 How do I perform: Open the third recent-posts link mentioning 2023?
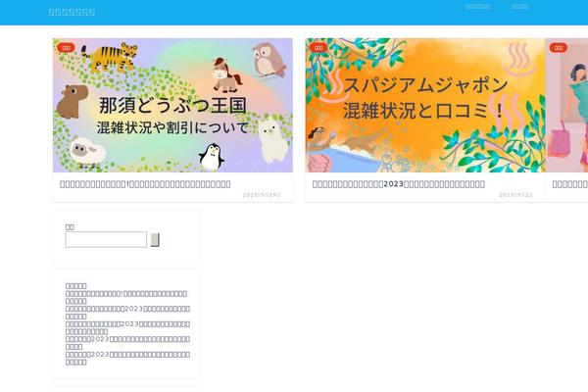pos(127,327)
